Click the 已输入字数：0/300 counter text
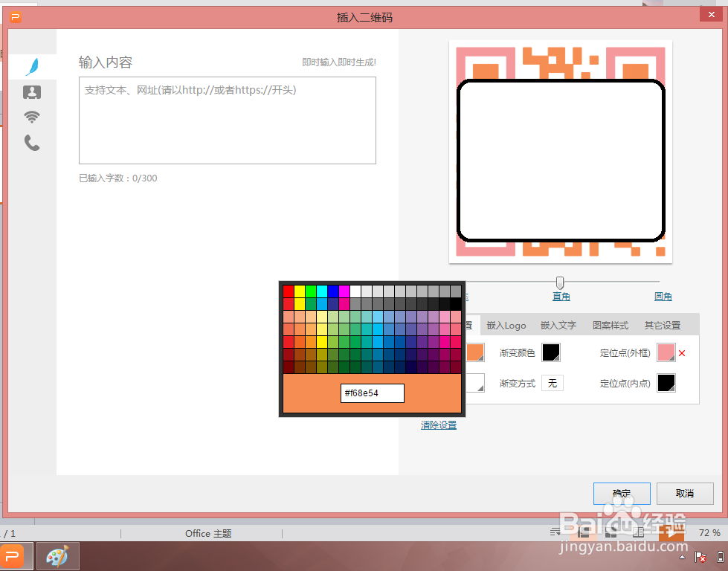Screen dimensions: 728x571 (x=118, y=178)
